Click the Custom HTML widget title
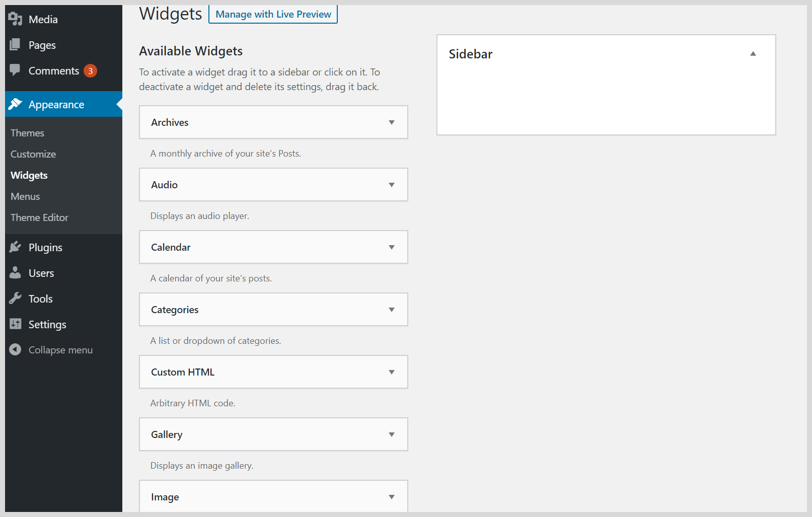 pyautogui.click(x=183, y=372)
